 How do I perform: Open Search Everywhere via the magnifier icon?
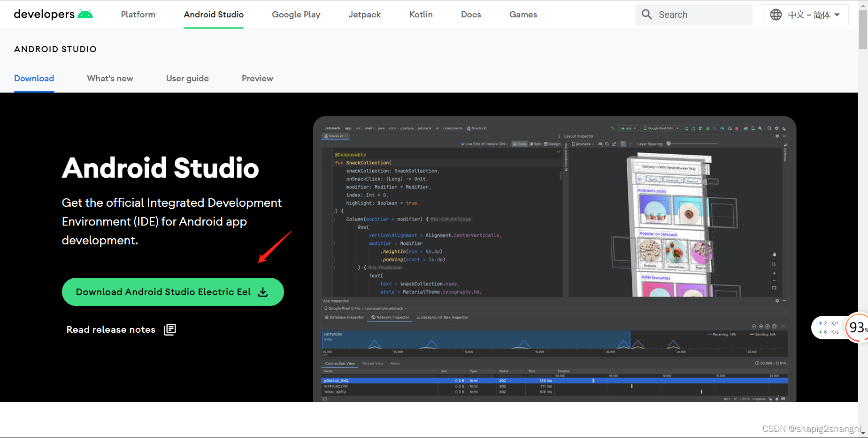point(769,128)
